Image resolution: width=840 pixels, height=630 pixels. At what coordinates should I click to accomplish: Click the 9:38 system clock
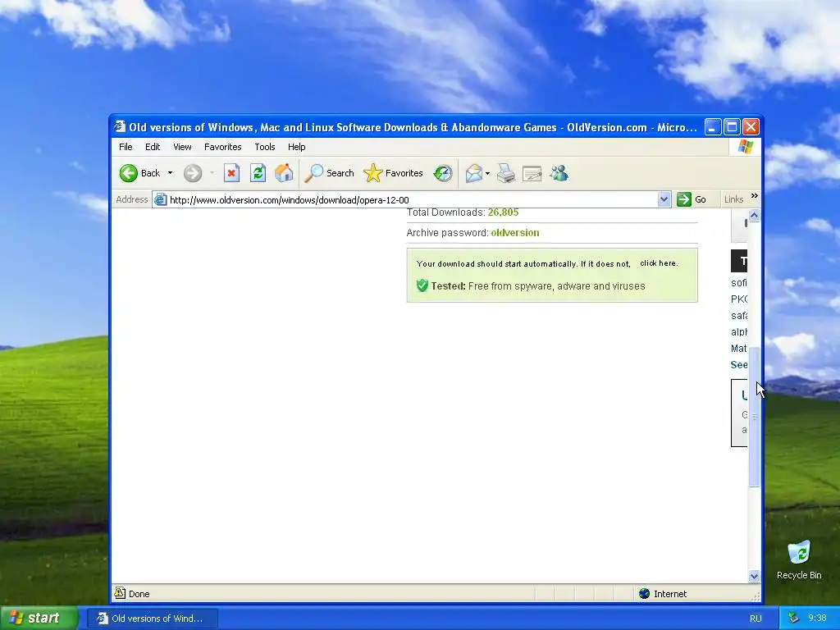click(x=817, y=618)
